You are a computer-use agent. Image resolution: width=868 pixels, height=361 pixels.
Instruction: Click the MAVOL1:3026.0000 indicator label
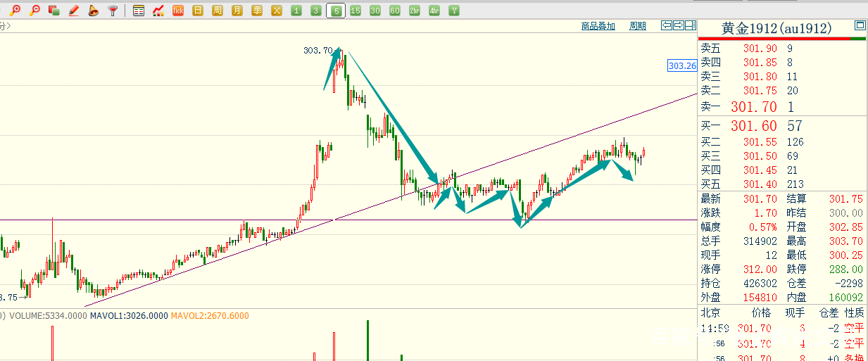pyautogui.click(x=129, y=316)
